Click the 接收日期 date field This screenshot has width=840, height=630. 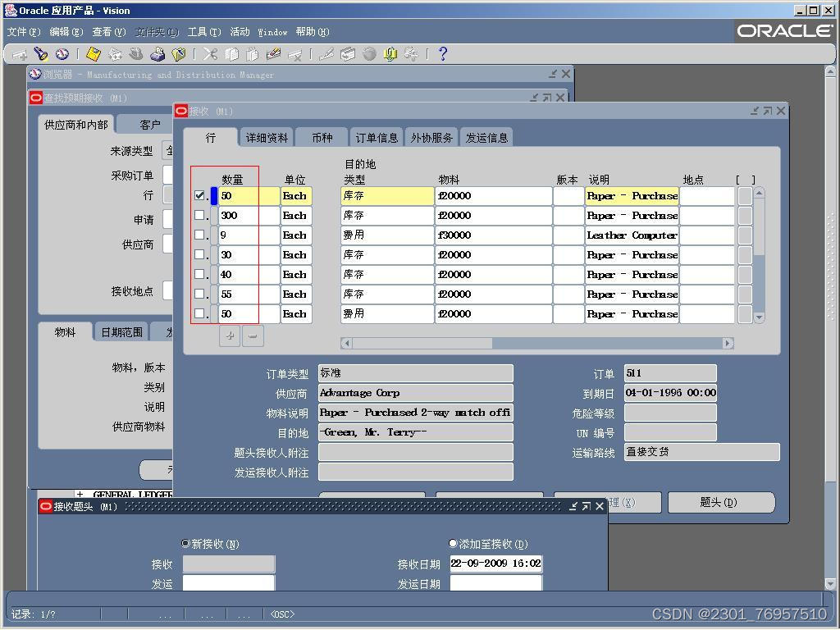[x=495, y=564]
